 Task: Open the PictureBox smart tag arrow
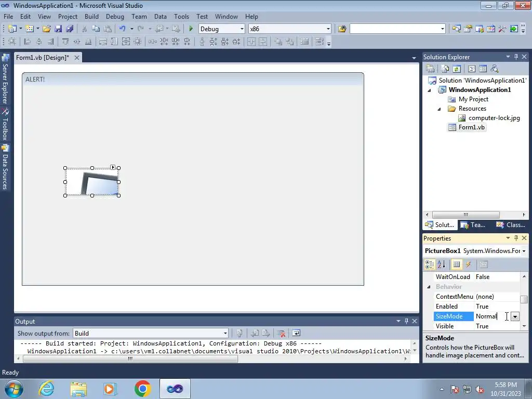pos(113,167)
